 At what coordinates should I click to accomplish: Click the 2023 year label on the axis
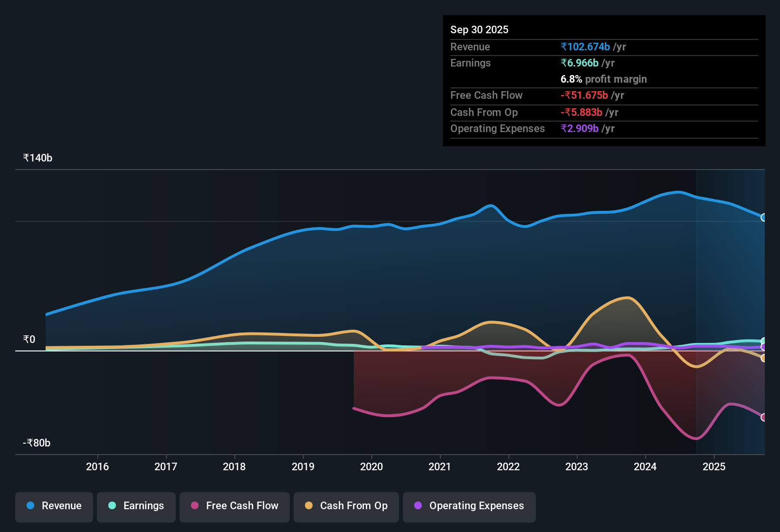pos(577,467)
